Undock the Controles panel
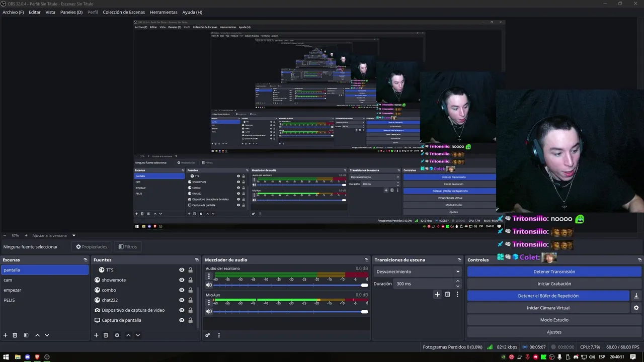The height and width of the screenshot is (362, 644). pyautogui.click(x=640, y=260)
